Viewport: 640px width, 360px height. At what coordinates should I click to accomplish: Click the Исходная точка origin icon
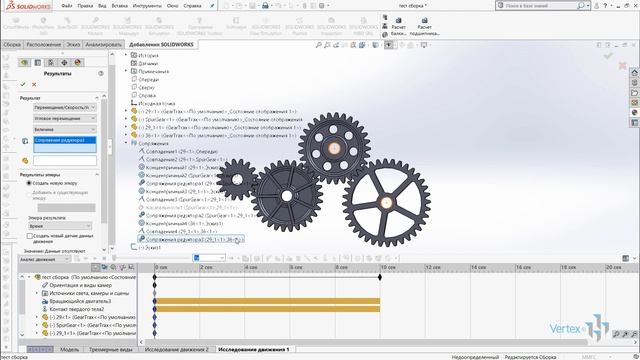(x=134, y=103)
